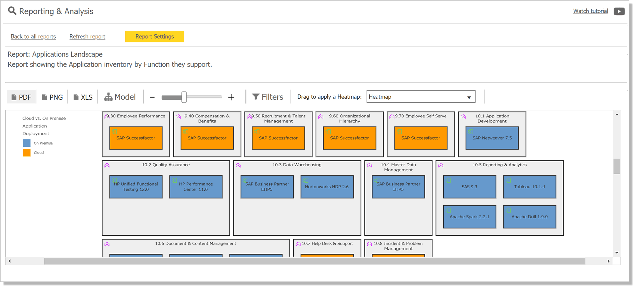Select HP Unified Functional Testing 12.0
This screenshot has width=644, height=301.
coord(136,187)
